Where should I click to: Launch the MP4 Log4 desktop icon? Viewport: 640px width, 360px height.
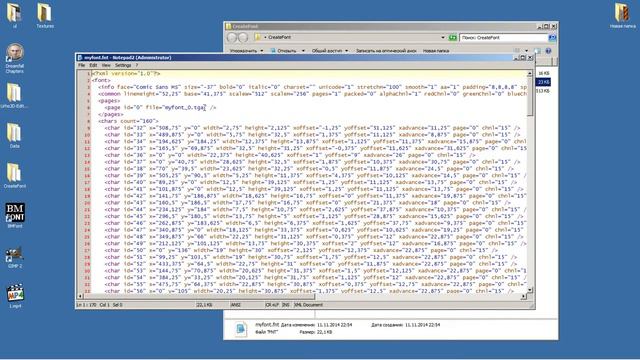15,296
